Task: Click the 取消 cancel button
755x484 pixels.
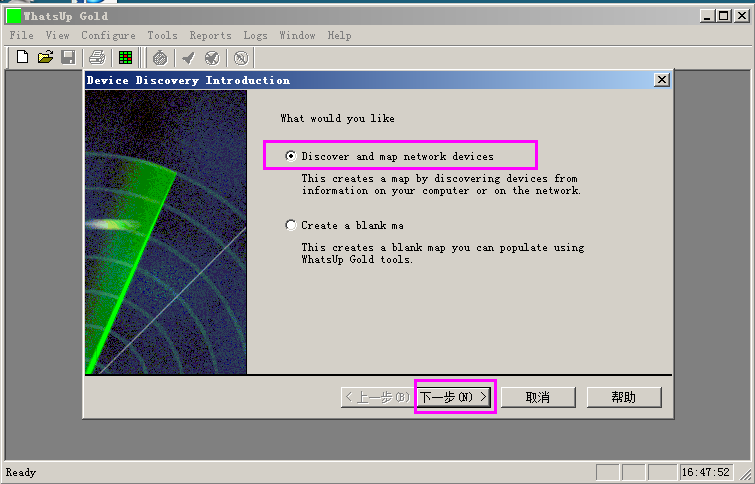Action: [x=538, y=397]
